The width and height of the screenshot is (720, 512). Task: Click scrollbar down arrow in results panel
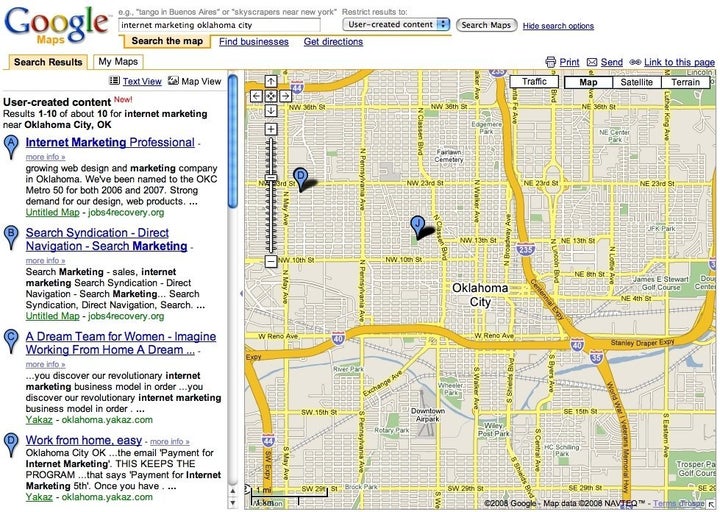tap(233, 503)
